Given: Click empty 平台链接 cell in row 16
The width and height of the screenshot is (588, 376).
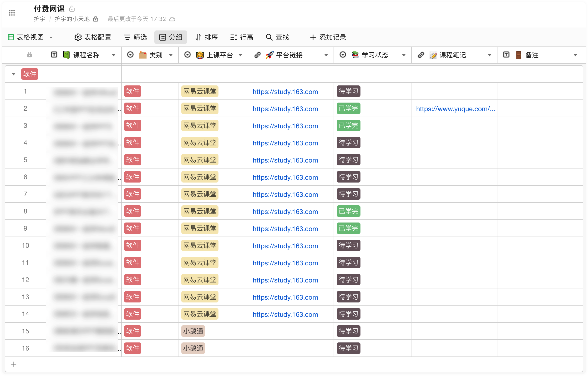Looking at the screenshot, I should pos(291,348).
